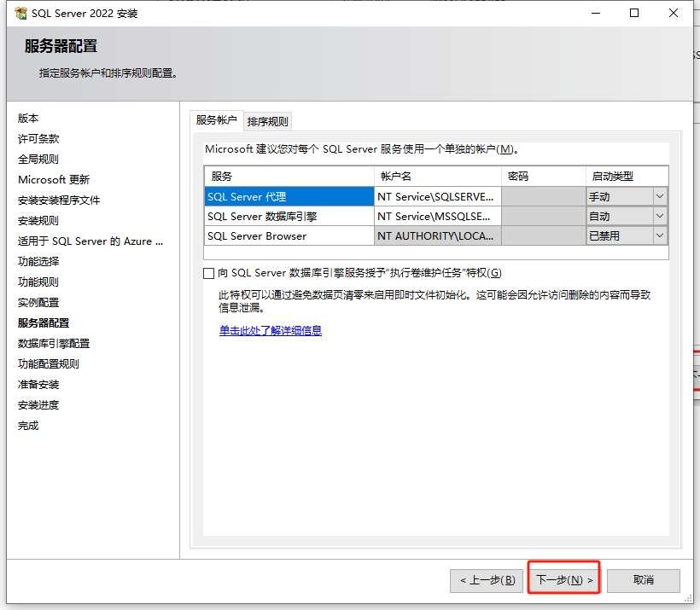
Task: Select the 功能规则 sidebar step
Action: 38,282
